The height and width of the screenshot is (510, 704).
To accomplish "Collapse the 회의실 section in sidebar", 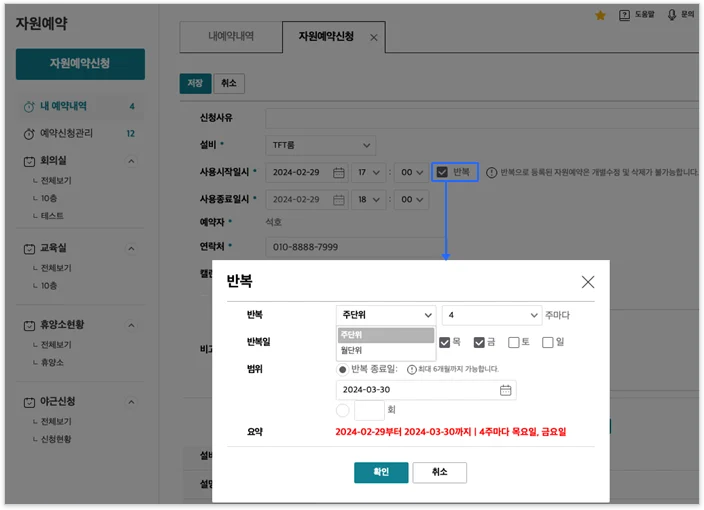I will (x=131, y=160).
